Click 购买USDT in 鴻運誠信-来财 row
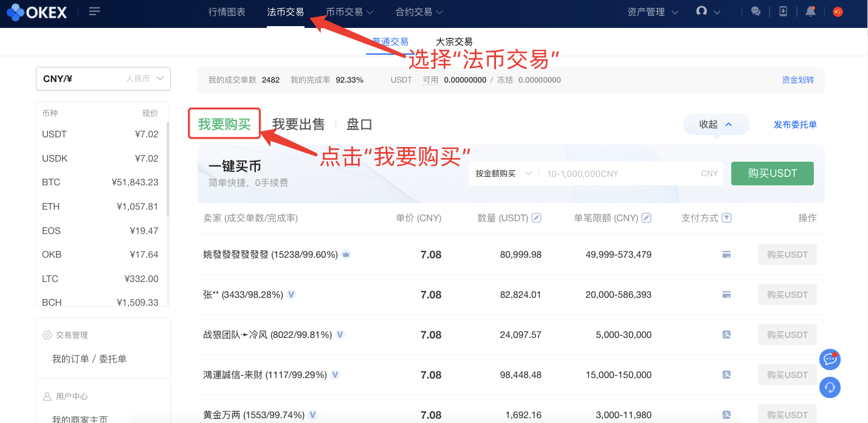Screen dimensions: 868x423 pos(787,375)
